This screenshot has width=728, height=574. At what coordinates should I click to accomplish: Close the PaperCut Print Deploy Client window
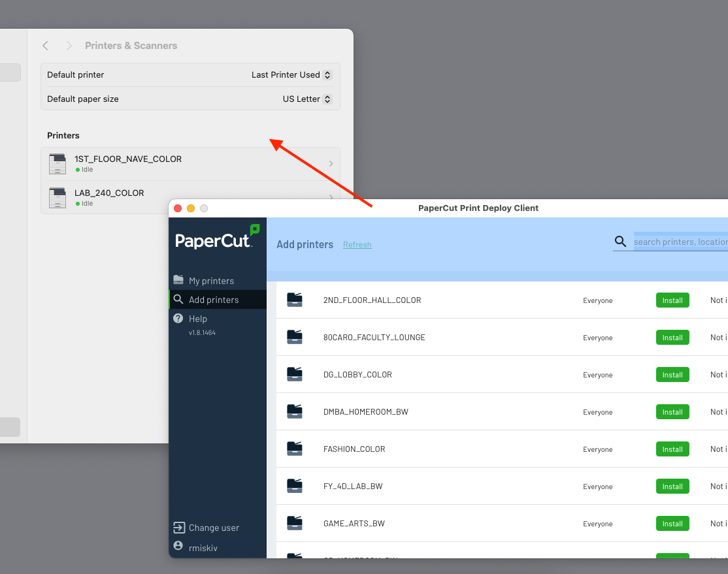pos(178,208)
